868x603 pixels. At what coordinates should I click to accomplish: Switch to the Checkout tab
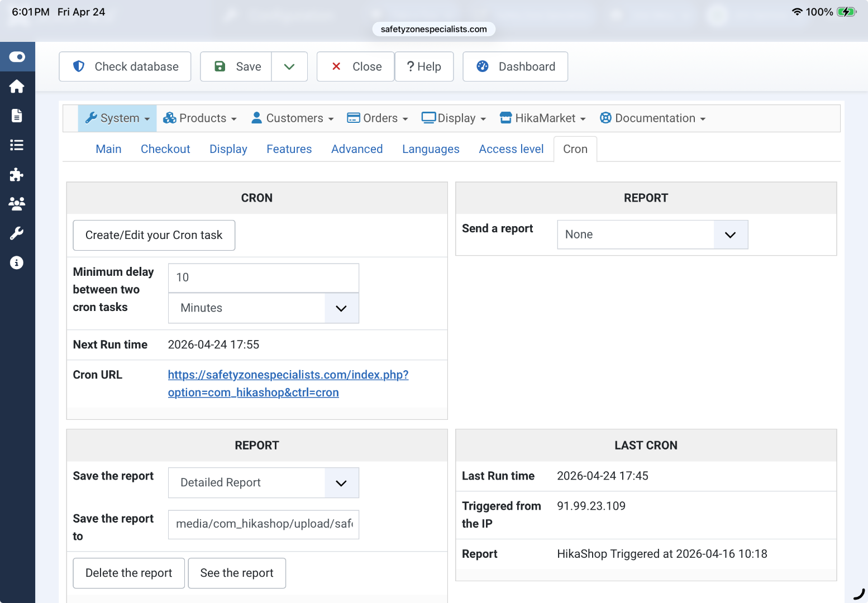pyautogui.click(x=165, y=149)
